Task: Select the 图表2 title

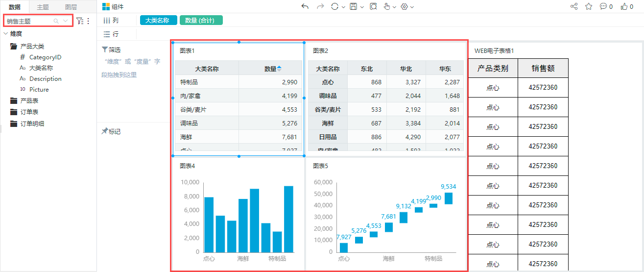Action: coord(320,51)
